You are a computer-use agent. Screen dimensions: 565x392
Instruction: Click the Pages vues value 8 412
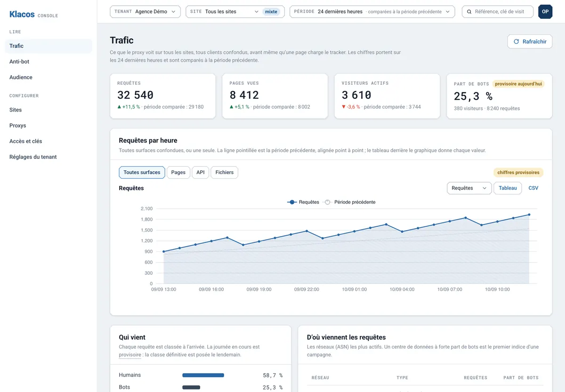[244, 96]
